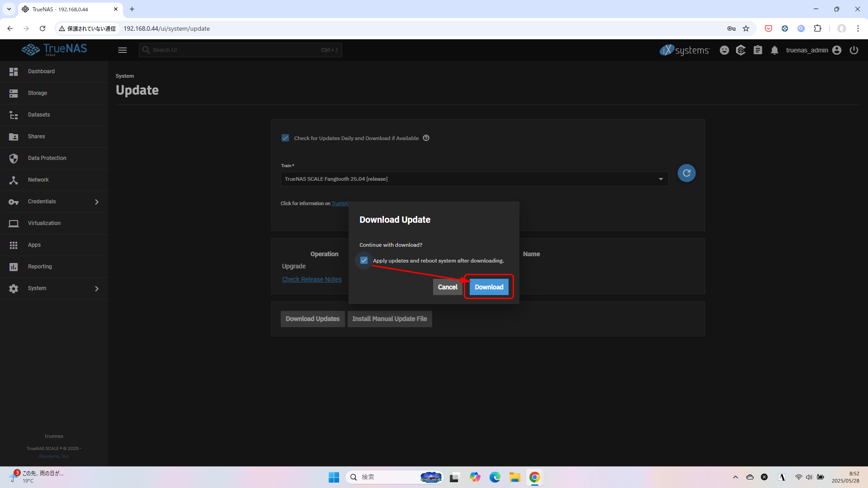868x488 pixels.
Task: Click the Power button icon
Action: tap(854, 50)
